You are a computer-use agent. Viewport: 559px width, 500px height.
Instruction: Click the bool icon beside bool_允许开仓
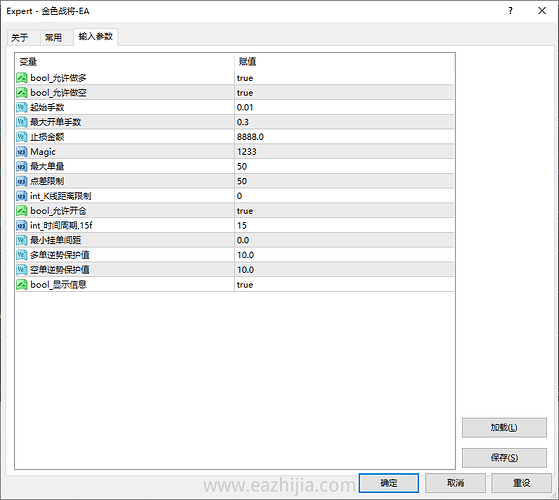(22, 211)
